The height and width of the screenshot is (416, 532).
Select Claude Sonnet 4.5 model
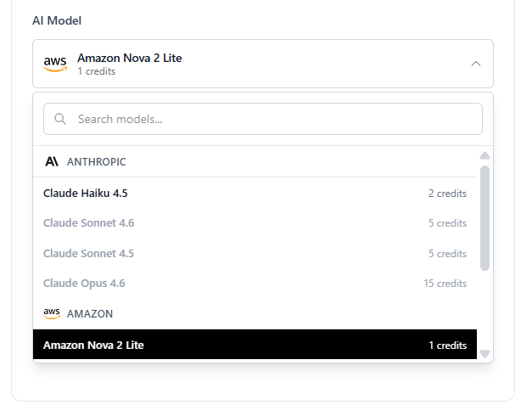click(x=255, y=253)
